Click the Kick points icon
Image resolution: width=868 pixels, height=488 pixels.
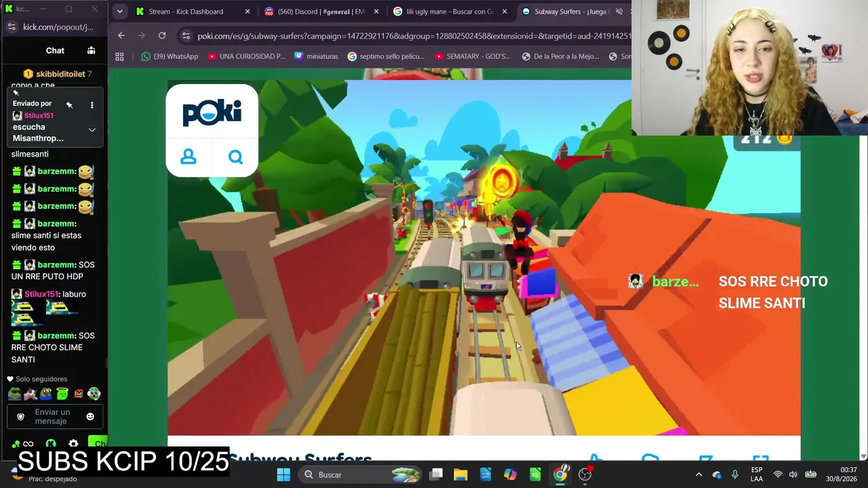(50, 445)
